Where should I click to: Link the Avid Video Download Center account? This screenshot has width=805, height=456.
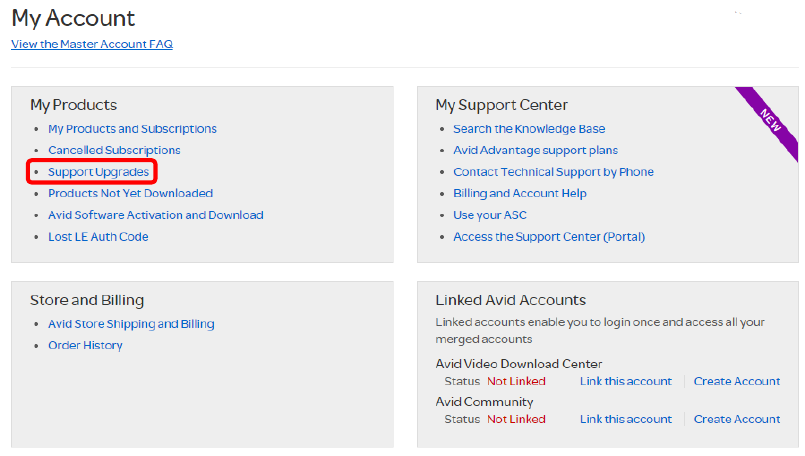pos(625,381)
